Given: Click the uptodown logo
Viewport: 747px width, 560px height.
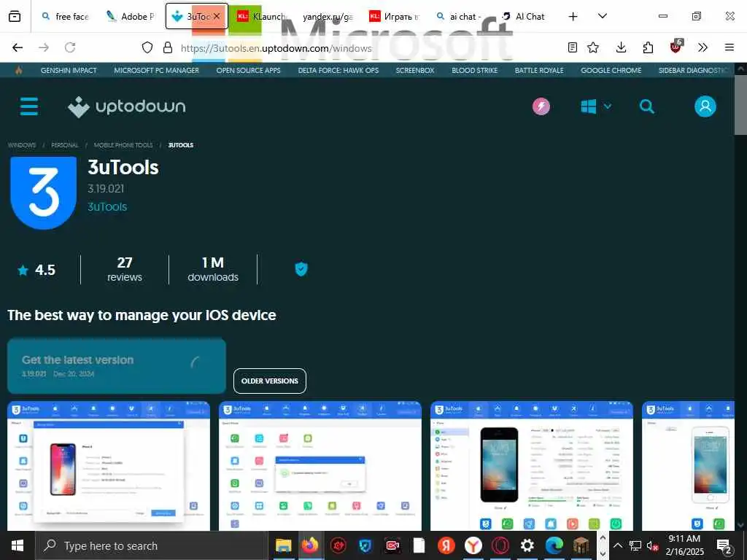Looking at the screenshot, I should pos(127,106).
